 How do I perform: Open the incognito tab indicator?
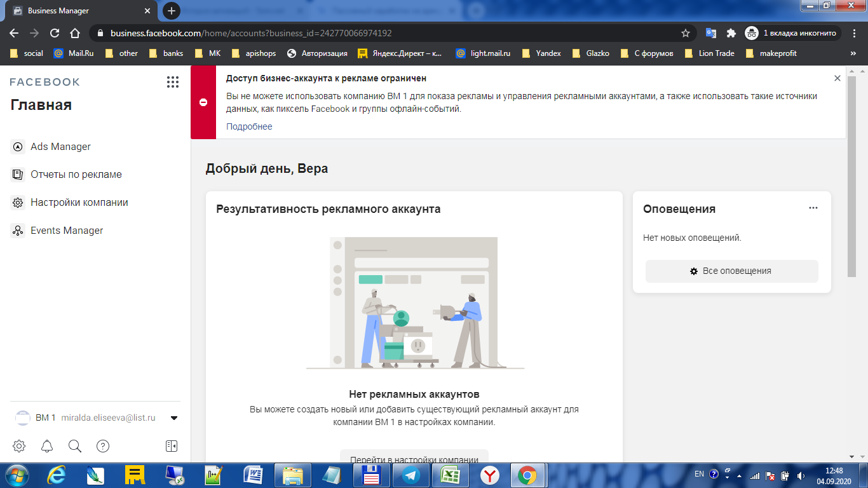[x=793, y=33]
